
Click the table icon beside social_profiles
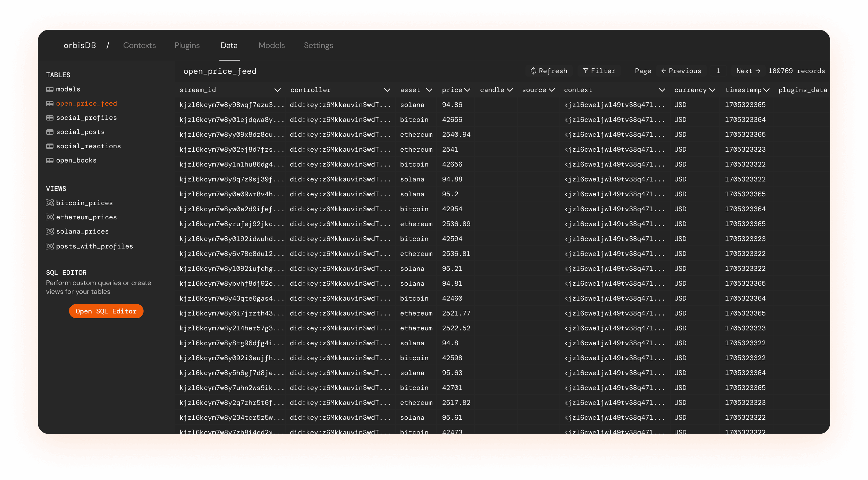[x=50, y=118]
